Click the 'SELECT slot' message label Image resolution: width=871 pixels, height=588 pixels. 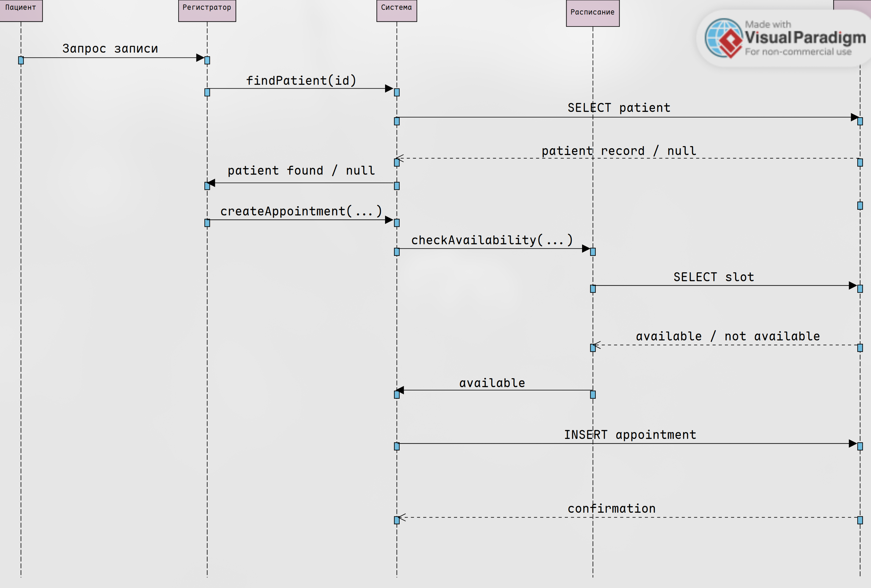(x=714, y=277)
